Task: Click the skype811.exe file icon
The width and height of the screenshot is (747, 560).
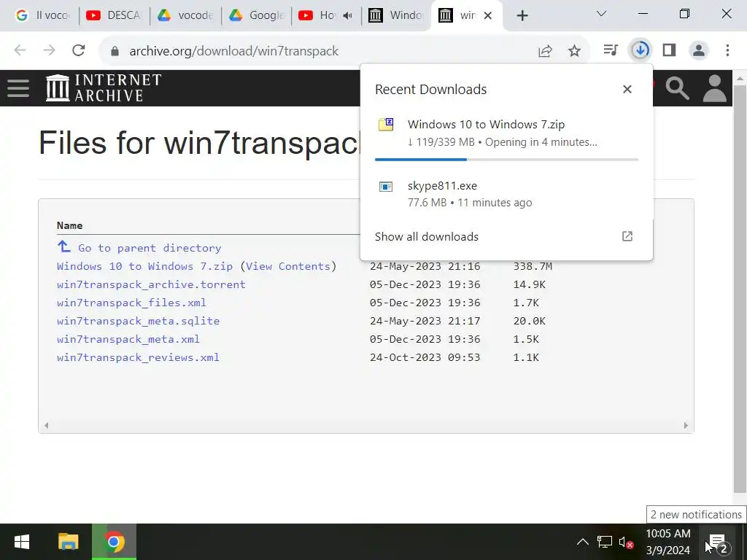Action: pos(386,187)
